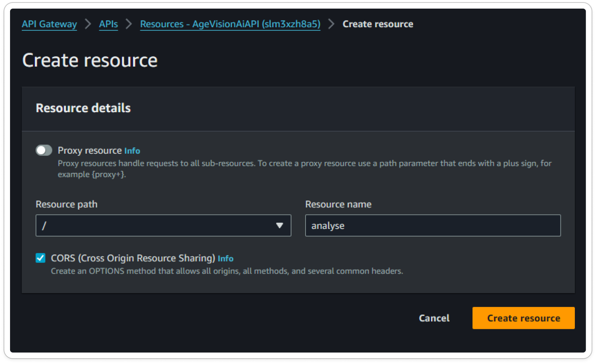This screenshot has height=364, width=596.
Task: Open the APIs breadcrumb link
Action: 108,24
